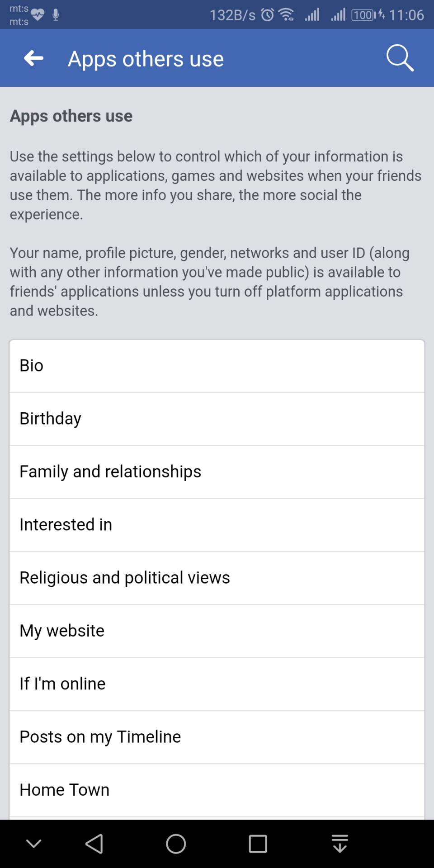Open search with magnifier icon
434x868 pixels.
tap(400, 58)
